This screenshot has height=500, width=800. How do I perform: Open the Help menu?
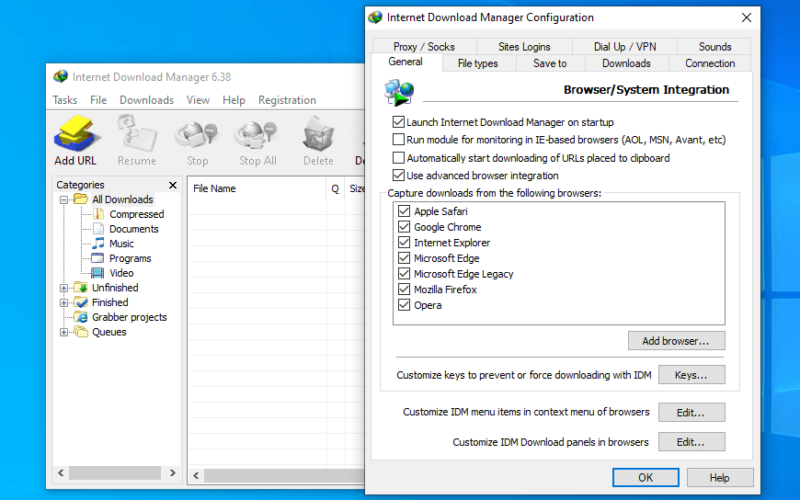(x=234, y=100)
